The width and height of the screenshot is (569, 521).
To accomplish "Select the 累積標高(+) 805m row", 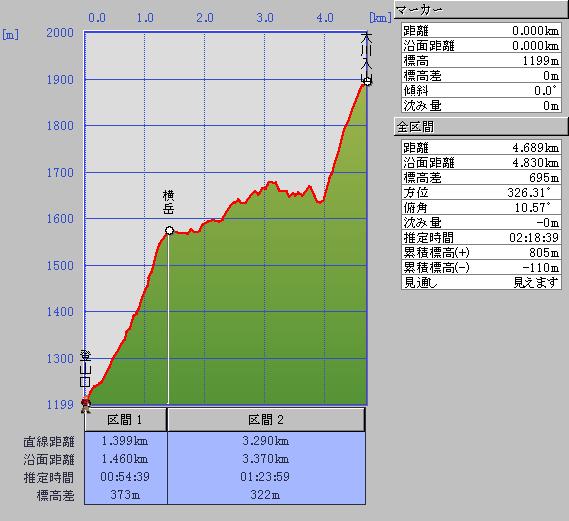I will (x=481, y=253).
